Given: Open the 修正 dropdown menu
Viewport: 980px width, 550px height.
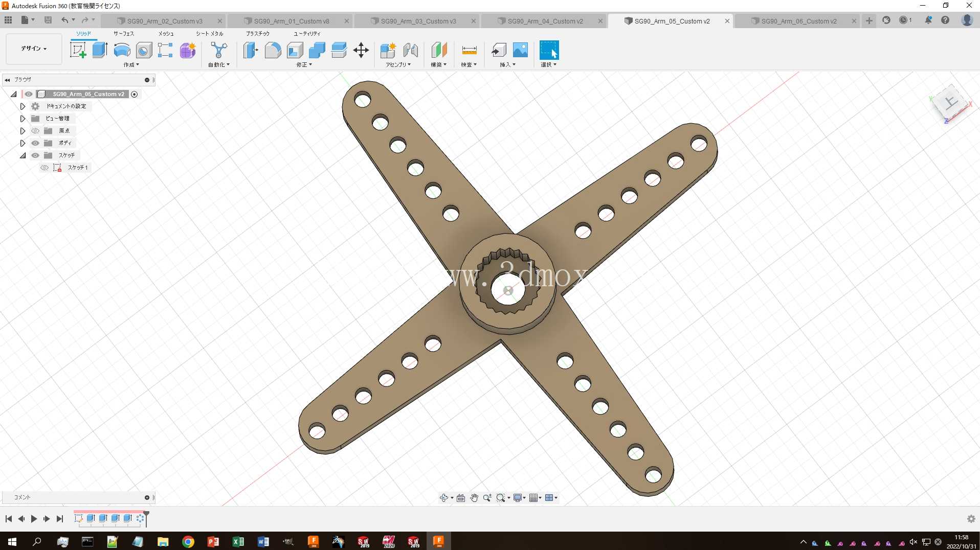Looking at the screenshot, I should [304, 65].
